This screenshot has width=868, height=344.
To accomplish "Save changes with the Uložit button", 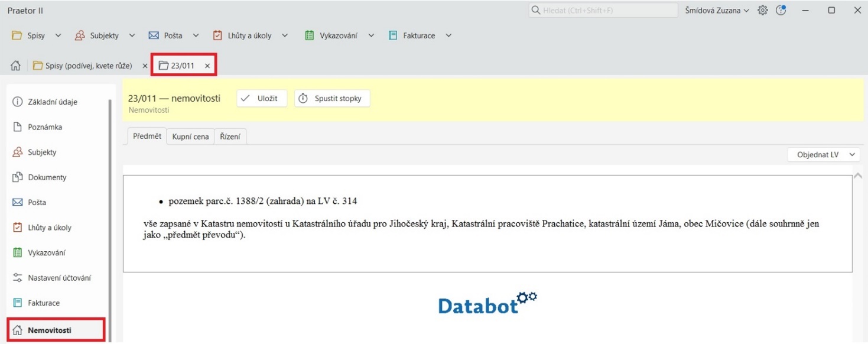I will (x=261, y=98).
